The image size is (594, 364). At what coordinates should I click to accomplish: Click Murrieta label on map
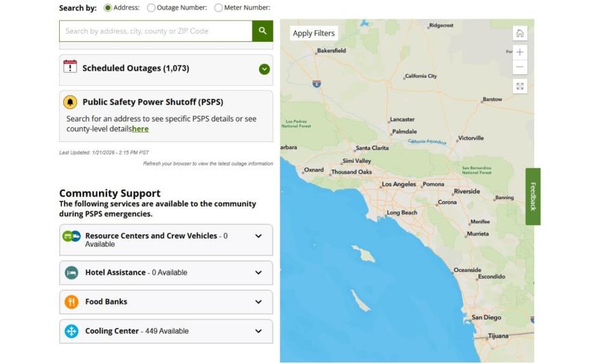pyautogui.click(x=477, y=234)
